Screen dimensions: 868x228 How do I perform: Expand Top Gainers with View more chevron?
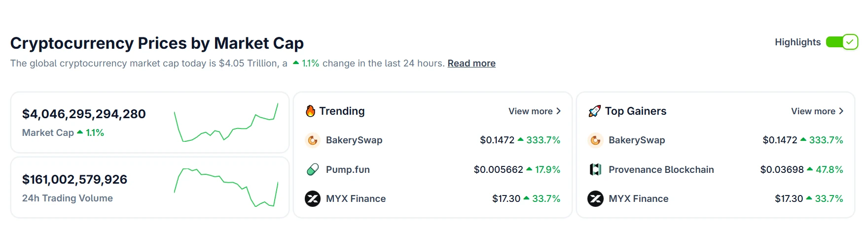tap(841, 111)
